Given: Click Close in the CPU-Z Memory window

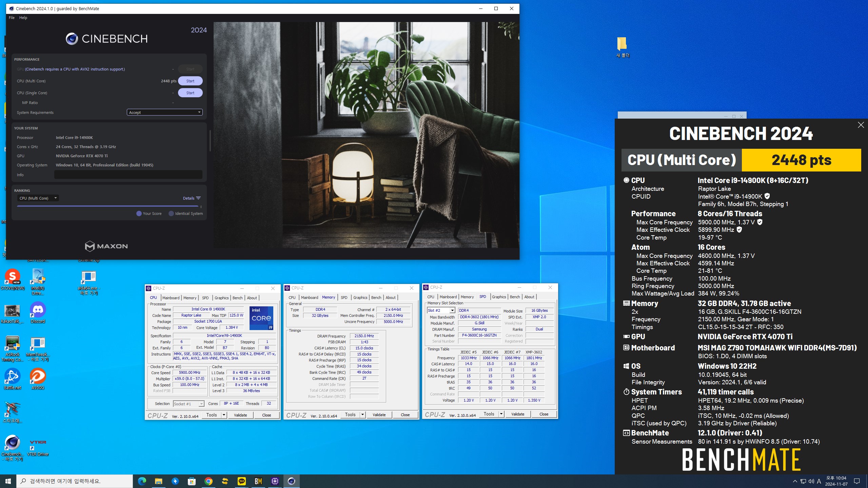Looking at the screenshot, I should [405, 415].
